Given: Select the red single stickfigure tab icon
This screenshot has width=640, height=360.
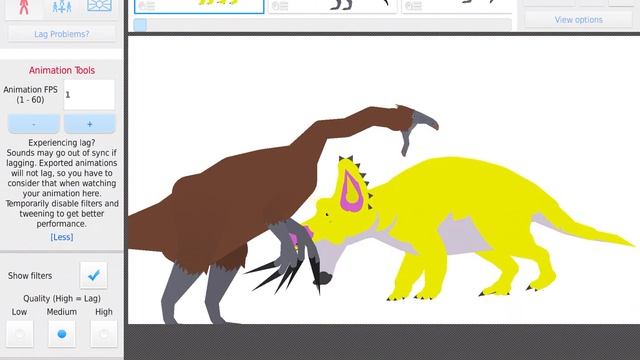Looking at the screenshot, I should pos(24,7).
